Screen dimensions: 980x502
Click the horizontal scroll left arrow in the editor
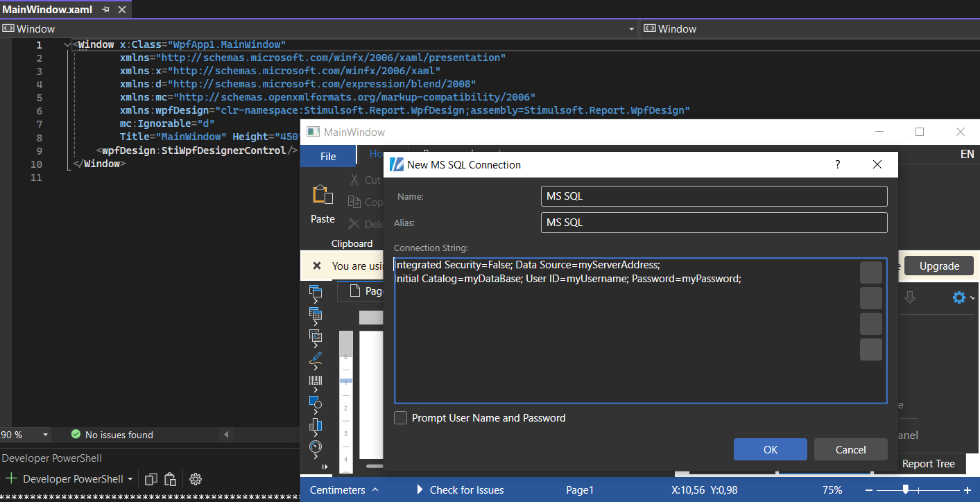pyautogui.click(x=225, y=435)
